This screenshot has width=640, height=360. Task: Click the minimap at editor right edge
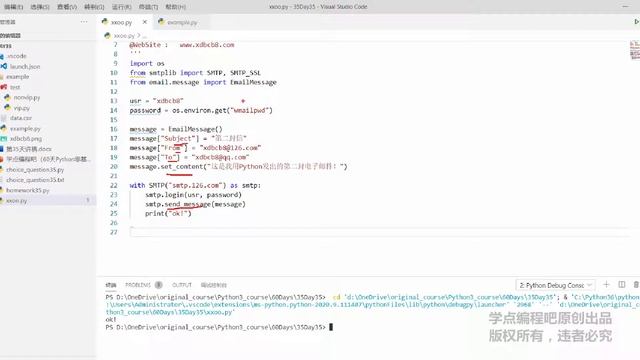click(x=635, y=50)
